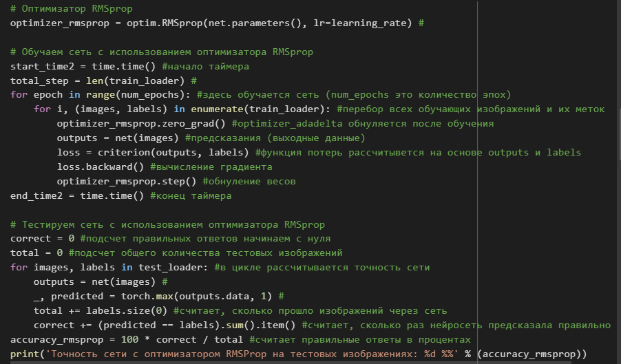Click the loss.backward() statement
This screenshot has height=364, width=621.
(101, 167)
